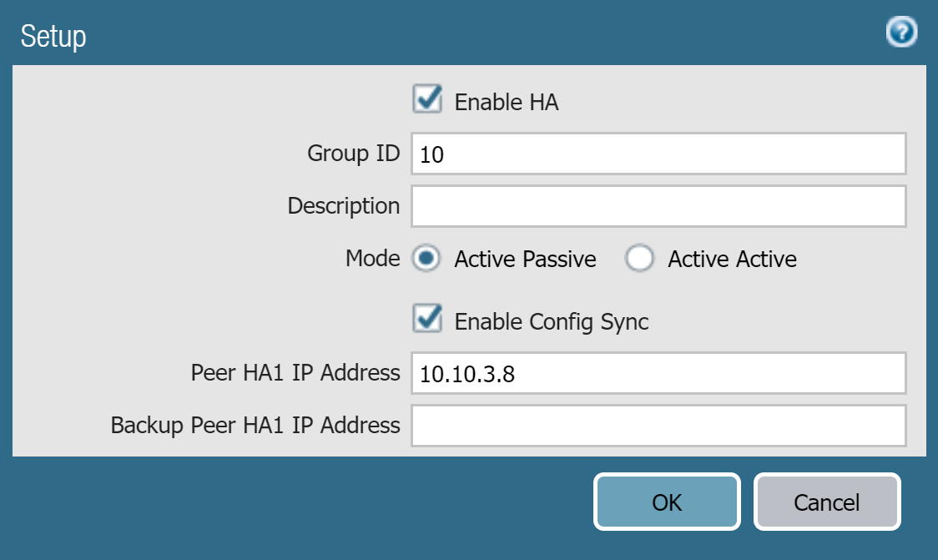
Task: Select the Active Passive radio button
Action: click(x=427, y=259)
